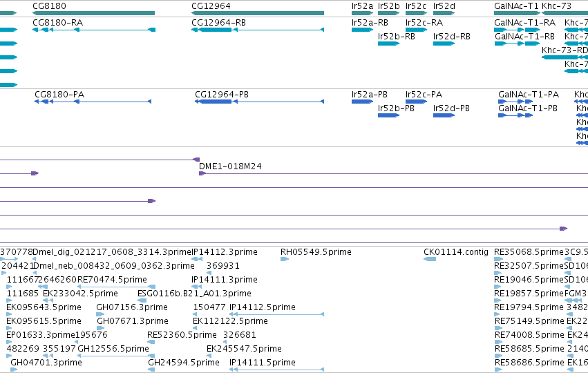Click the EK112122.5prime EST label
Screen dimensions: 588x373
tap(230, 321)
